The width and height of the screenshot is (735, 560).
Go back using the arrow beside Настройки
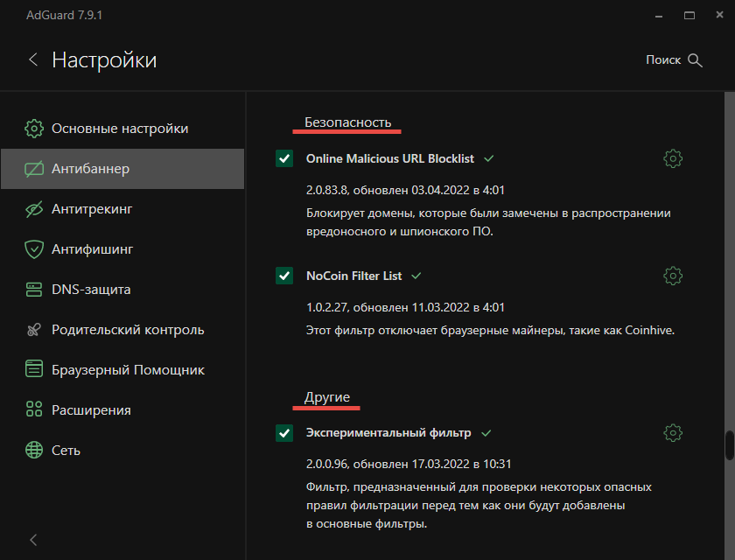tap(33, 59)
